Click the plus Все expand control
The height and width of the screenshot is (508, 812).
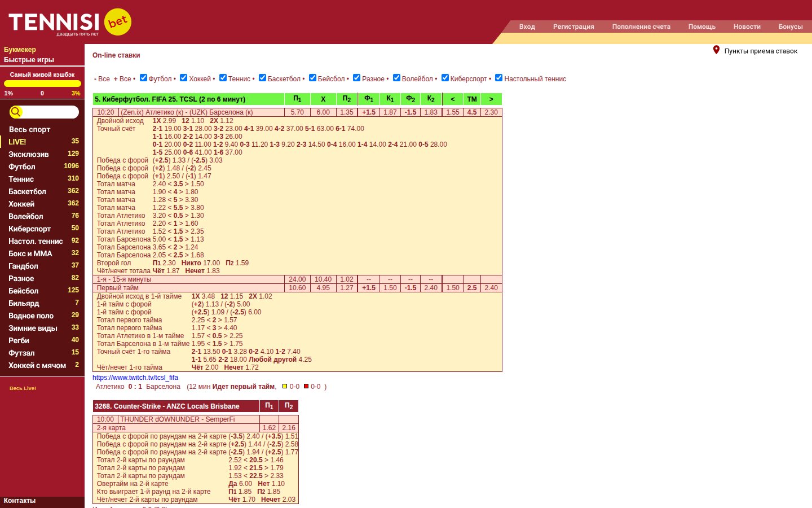coord(122,79)
